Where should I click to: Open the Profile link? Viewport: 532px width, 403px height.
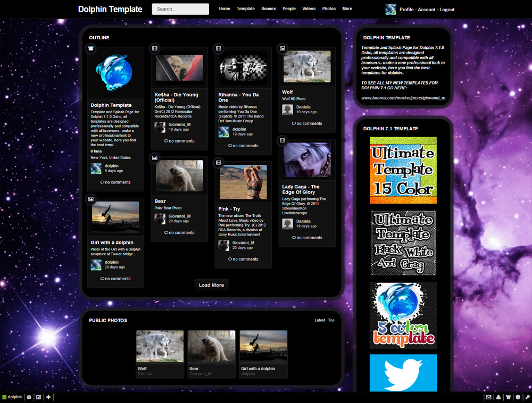coord(406,10)
